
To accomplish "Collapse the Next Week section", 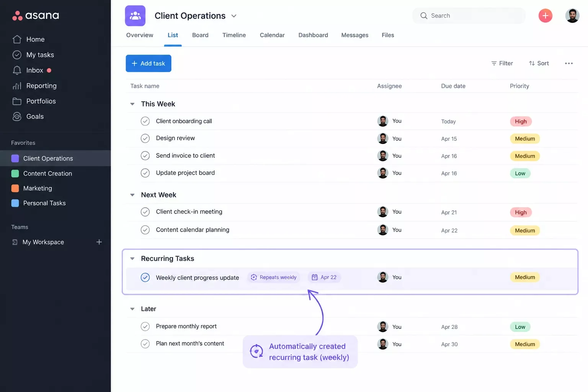I will pos(132,195).
